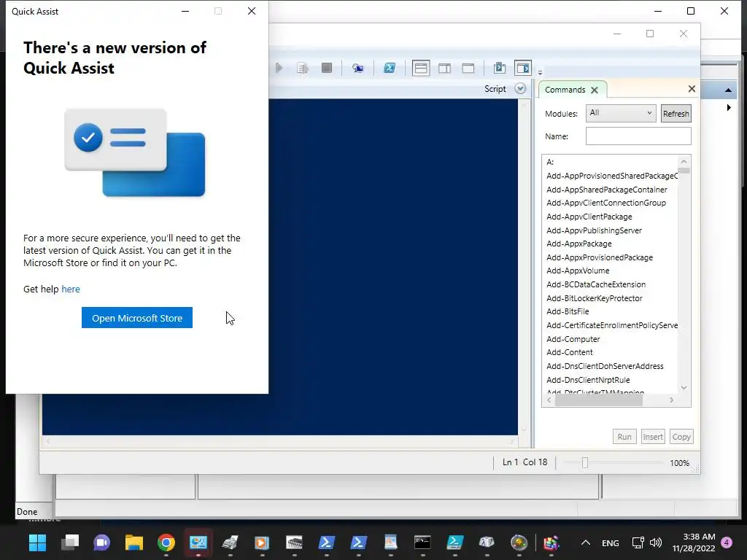The image size is (747, 560).
Task: Select Add-AppvClientPackage command
Action: [x=589, y=217]
